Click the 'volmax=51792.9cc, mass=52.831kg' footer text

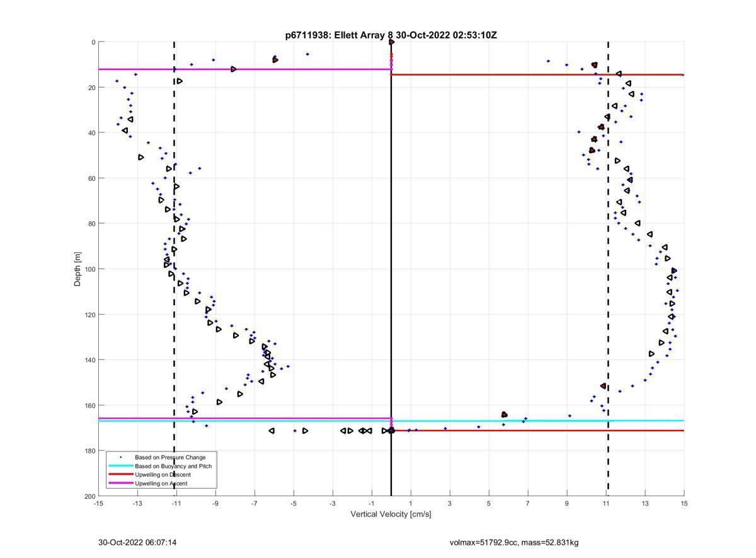514,542
